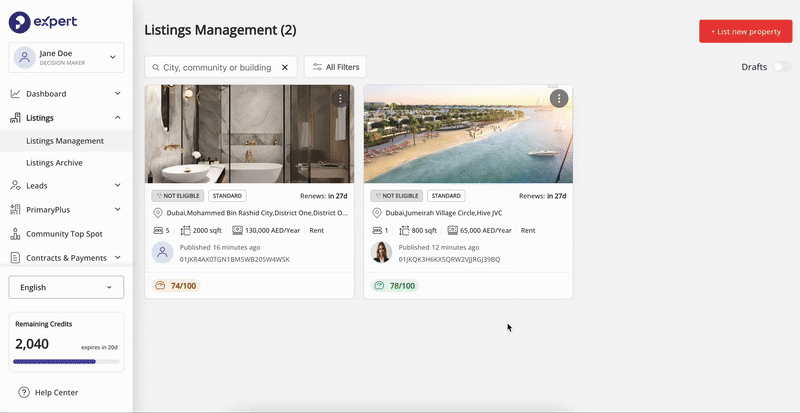800x413 pixels.
Task: Click location pin on Hive JVC listing
Action: click(377, 213)
